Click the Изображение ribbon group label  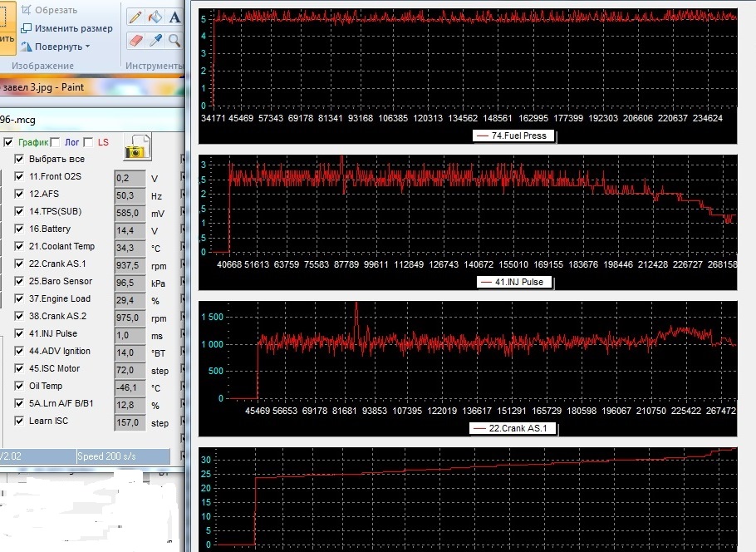tap(43, 66)
